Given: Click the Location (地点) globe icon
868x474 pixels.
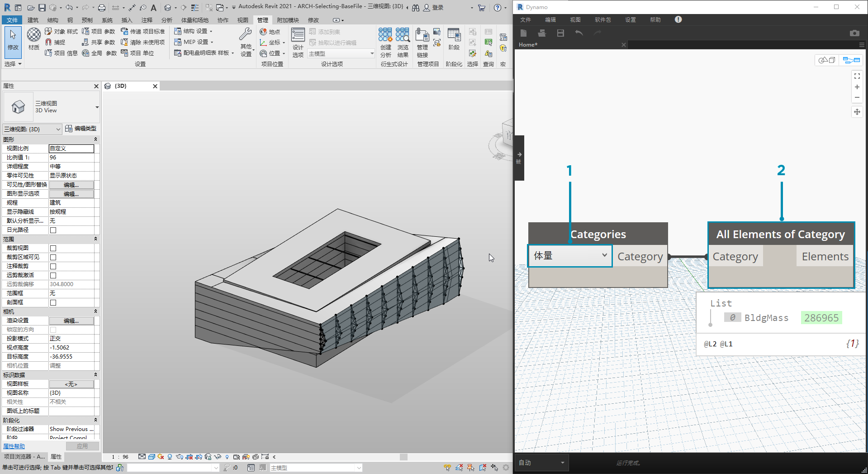Looking at the screenshot, I should click(x=263, y=32).
